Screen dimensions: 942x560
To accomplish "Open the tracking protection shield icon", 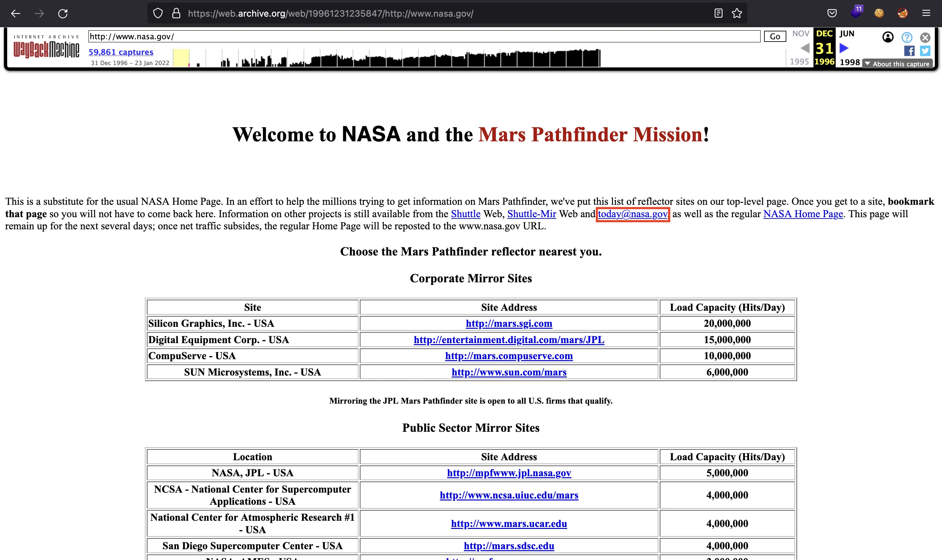I will pyautogui.click(x=158, y=14).
